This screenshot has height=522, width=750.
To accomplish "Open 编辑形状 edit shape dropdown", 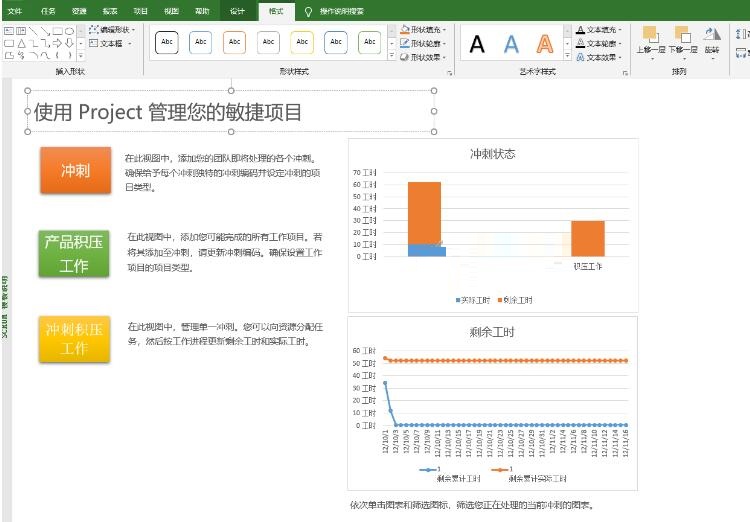I will [112, 30].
